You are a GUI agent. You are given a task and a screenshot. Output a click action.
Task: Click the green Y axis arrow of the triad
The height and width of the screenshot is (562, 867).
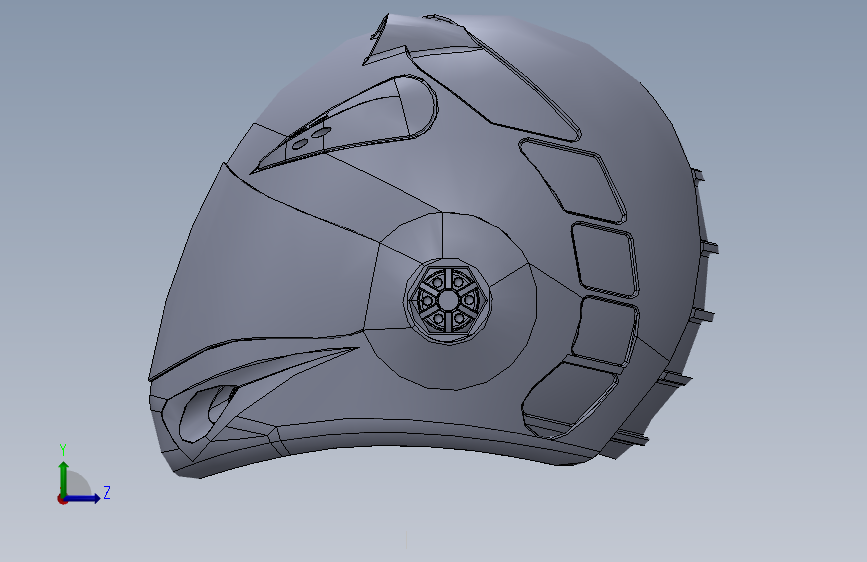[64, 478]
